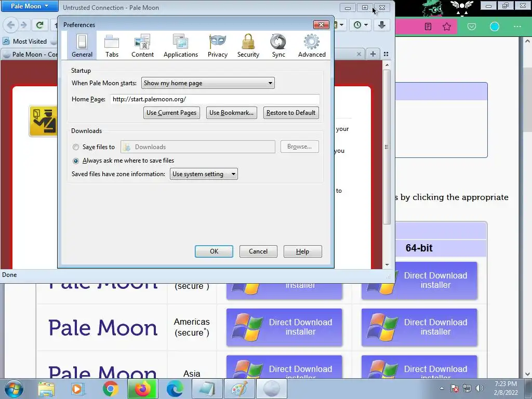This screenshot has width=532, height=399.
Task: Switch to Paint on the taskbar
Action: (239, 389)
